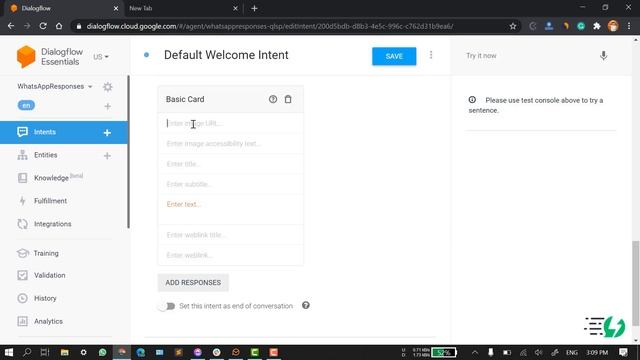Open end of conversation help icon
Screen dimensions: 640x360
[306, 305]
